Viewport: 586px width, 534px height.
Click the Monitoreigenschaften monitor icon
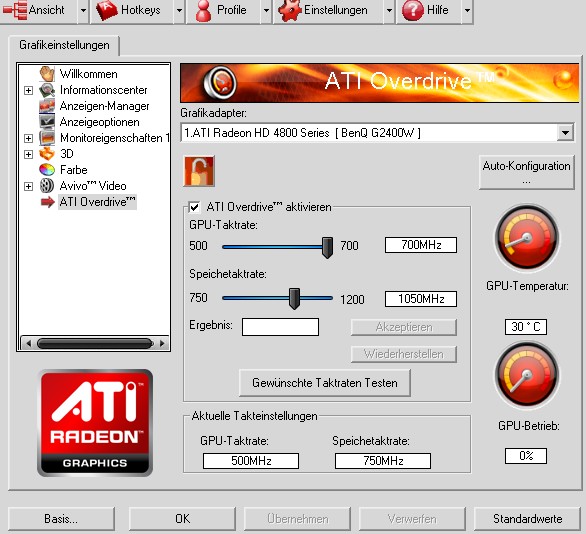click(47, 138)
